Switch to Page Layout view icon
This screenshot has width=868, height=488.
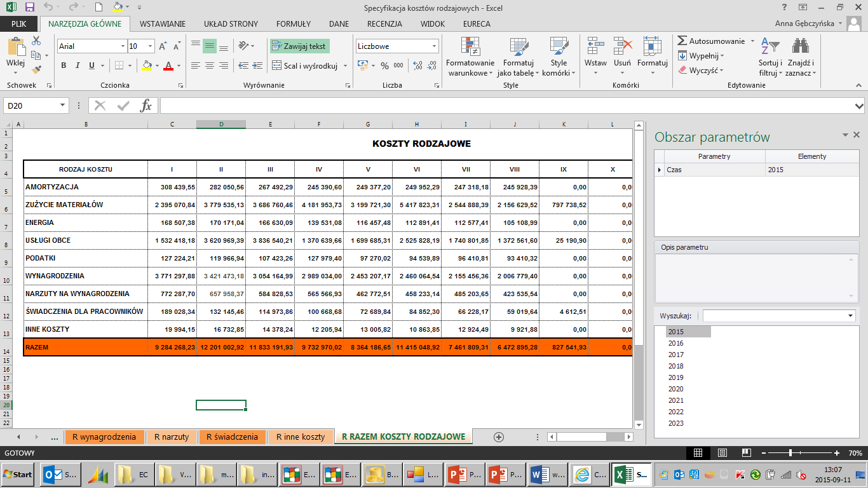point(721,453)
